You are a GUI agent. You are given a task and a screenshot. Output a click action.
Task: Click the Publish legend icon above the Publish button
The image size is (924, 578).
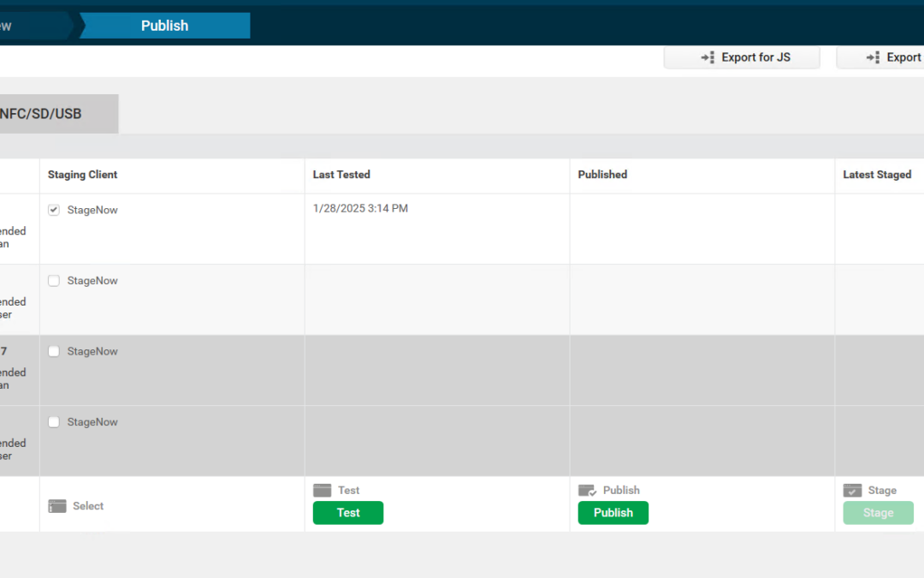coord(588,490)
